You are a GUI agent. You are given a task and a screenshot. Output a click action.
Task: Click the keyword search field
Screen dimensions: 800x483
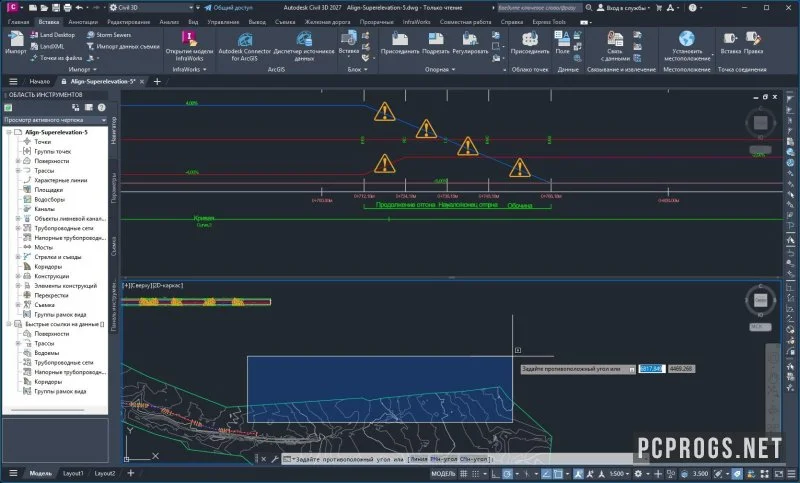point(538,8)
